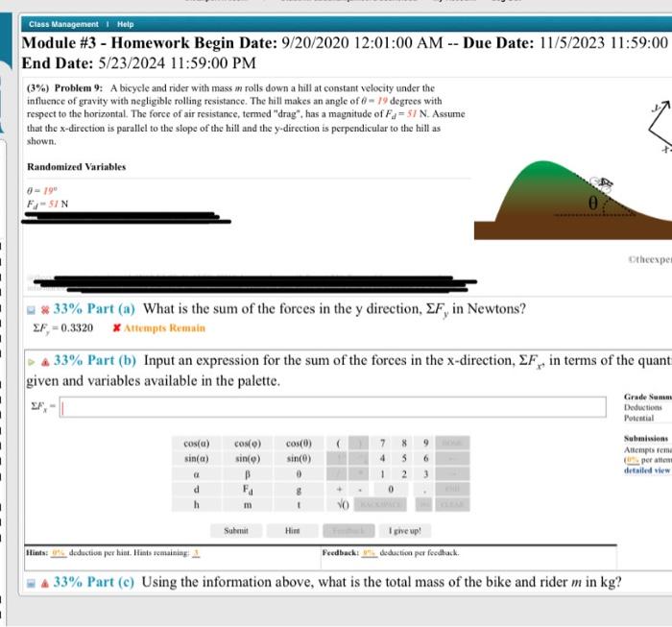Click the hill diagram image
This screenshot has width=672, height=627.
point(573,200)
